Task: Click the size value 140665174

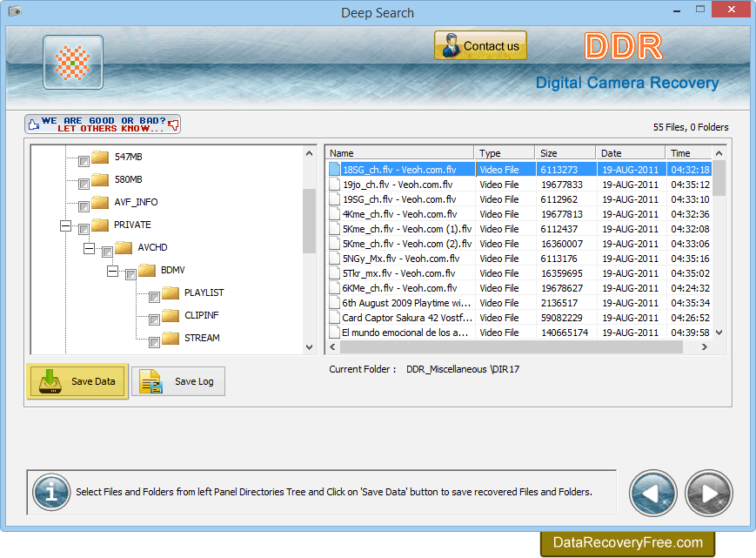Action: click(x=565, y=333)
